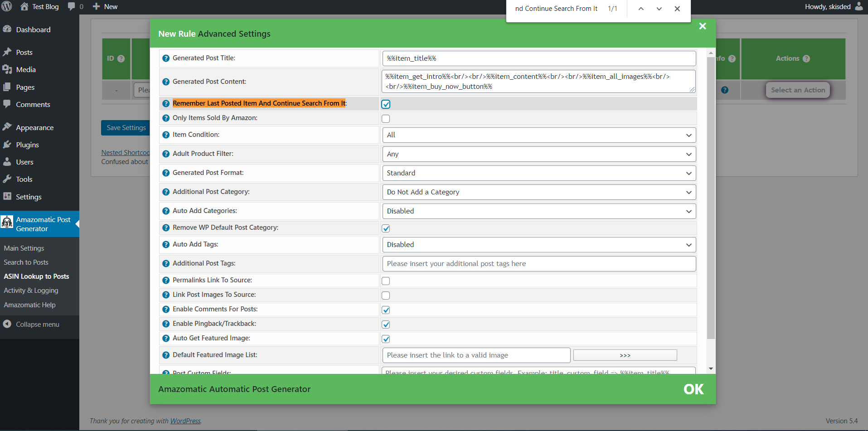Uncheck Enable Pingback/Trackback

click(x=386, y=324)
